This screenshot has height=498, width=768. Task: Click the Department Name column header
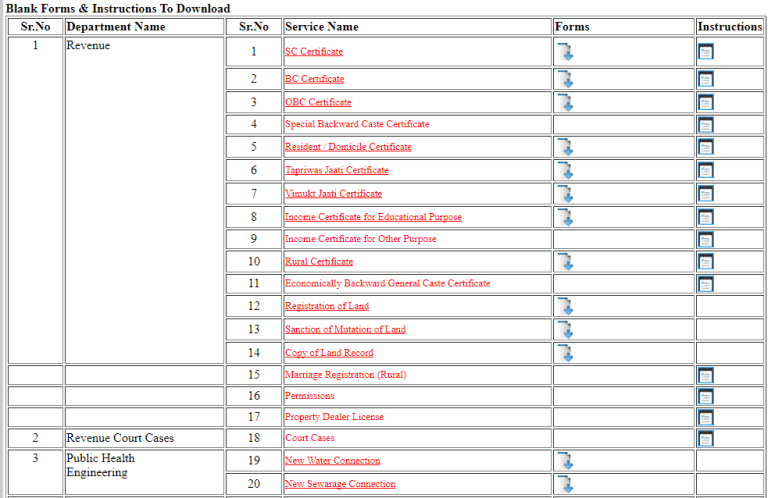[144, 27]
